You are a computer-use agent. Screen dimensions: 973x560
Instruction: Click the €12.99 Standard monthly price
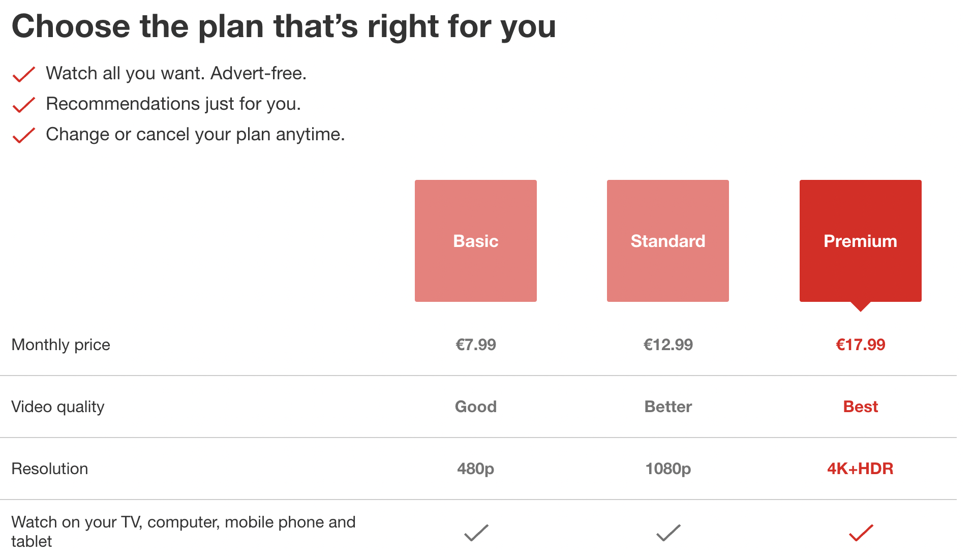(x=668, y=345)
